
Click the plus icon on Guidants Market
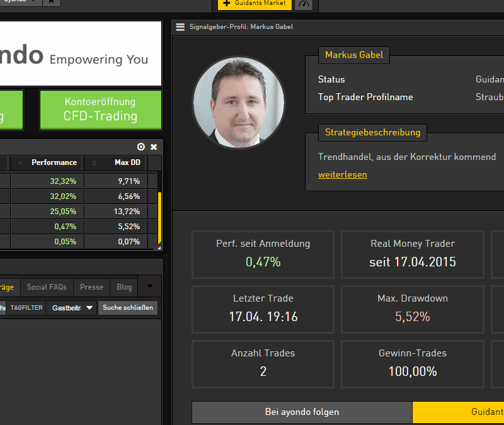point(227,4)
